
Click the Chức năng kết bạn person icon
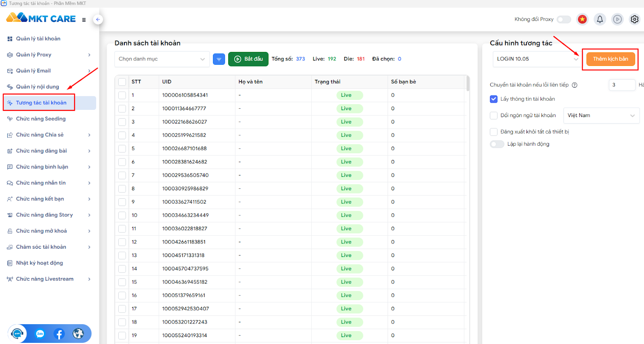pos(10,199)
